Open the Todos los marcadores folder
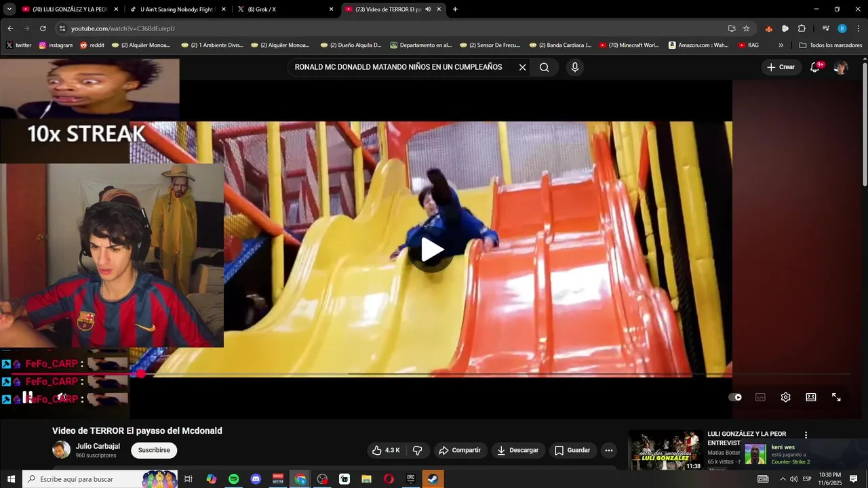 (831, 45)
